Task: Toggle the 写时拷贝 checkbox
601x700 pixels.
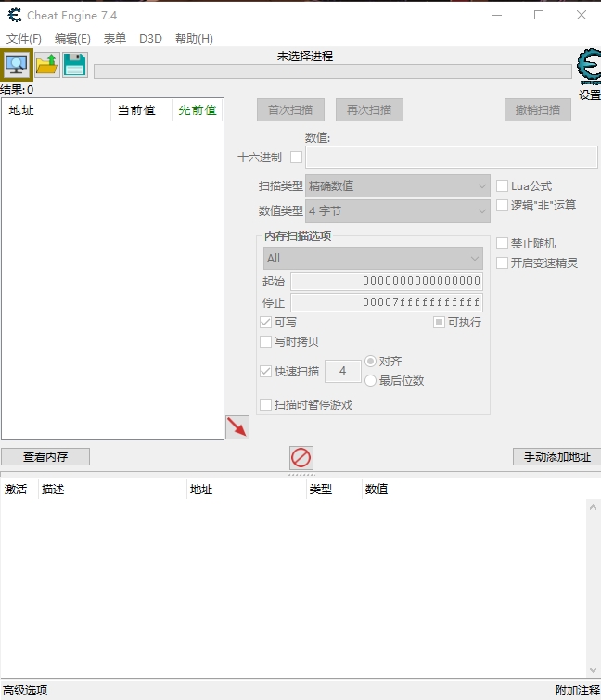Action: click(x=265, y=342)
